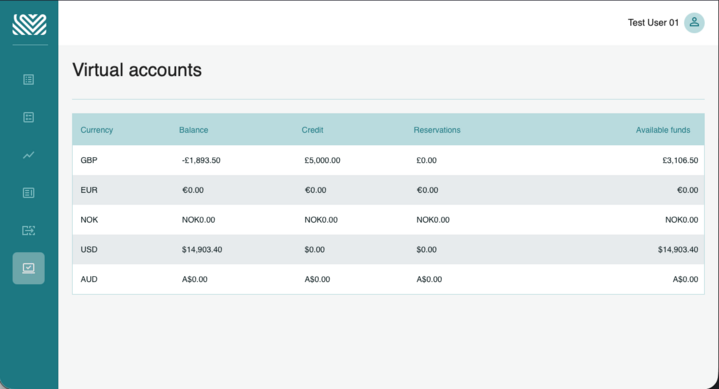This screenshot has width=719, height=389.
Task: Click USD credit $0.00
Action: [315, 250]
